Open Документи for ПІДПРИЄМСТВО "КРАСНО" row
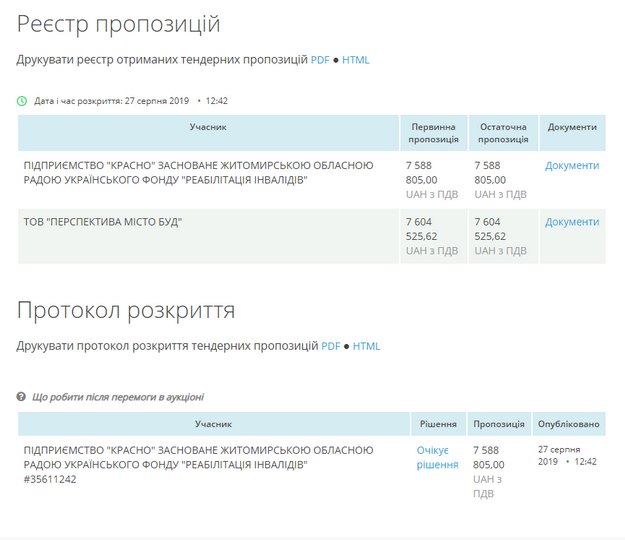 (x=572, y=166)
